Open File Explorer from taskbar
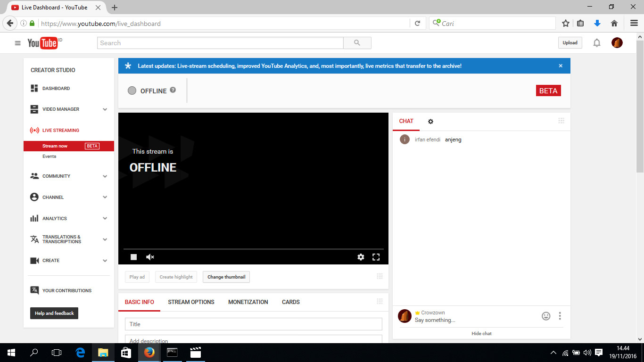This screenshot has width=644, height=362. [x=103, y=353]
